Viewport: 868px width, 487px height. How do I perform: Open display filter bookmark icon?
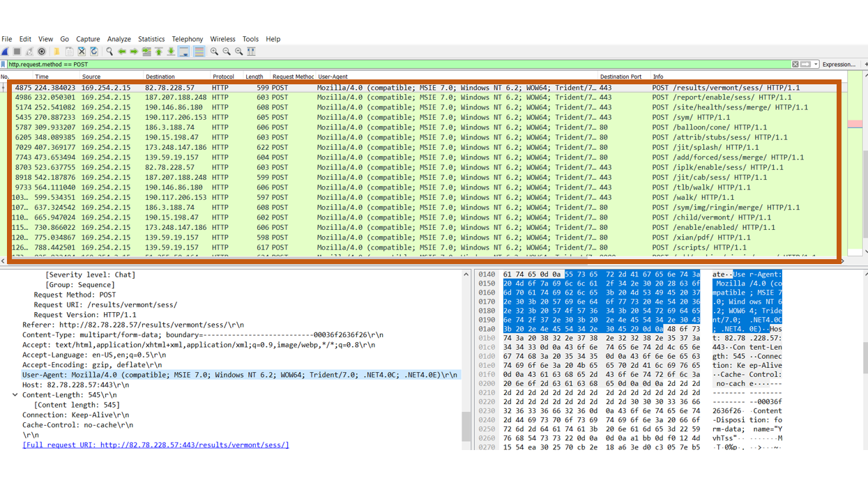coord(3,64)
